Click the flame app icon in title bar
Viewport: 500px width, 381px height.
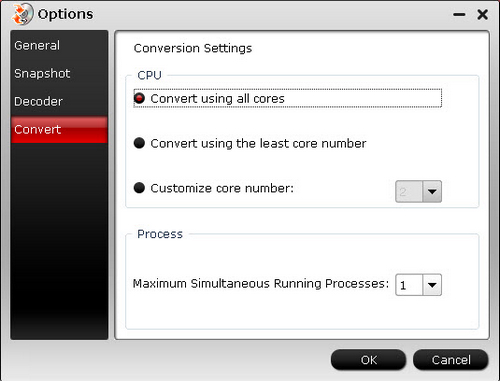click(x=22, y=14)
